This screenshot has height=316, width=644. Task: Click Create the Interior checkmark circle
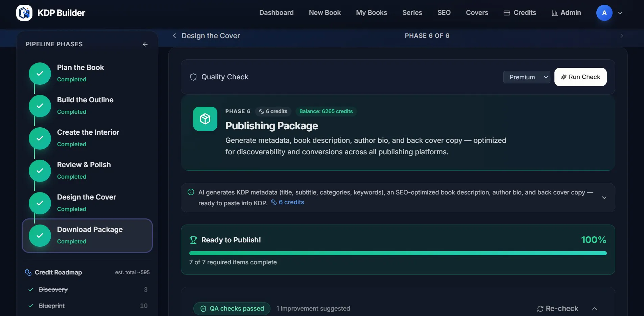coord(40,138)
